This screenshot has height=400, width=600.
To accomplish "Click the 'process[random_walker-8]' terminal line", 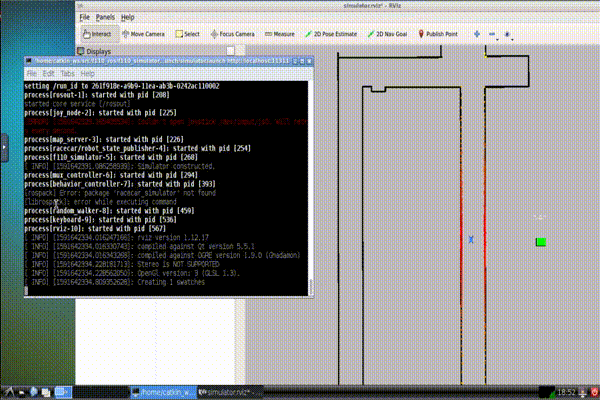I will 109,211.
